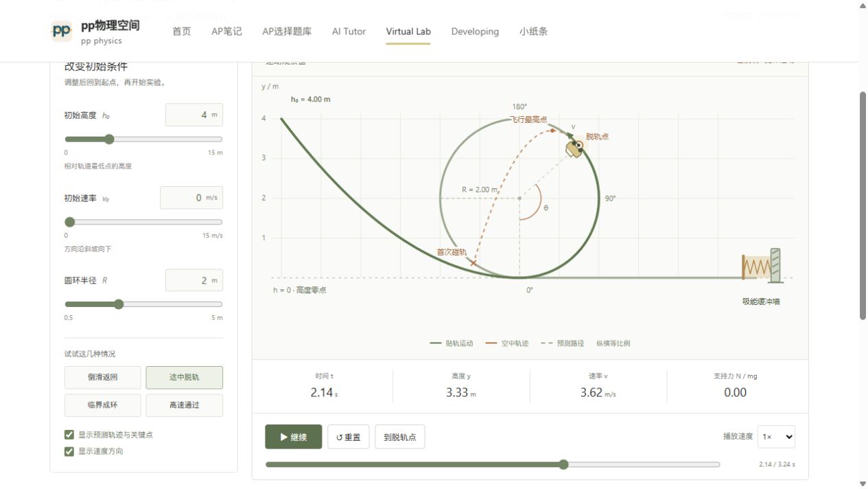Click the θ angle label

pyautogui.click(x=546, y=208)
